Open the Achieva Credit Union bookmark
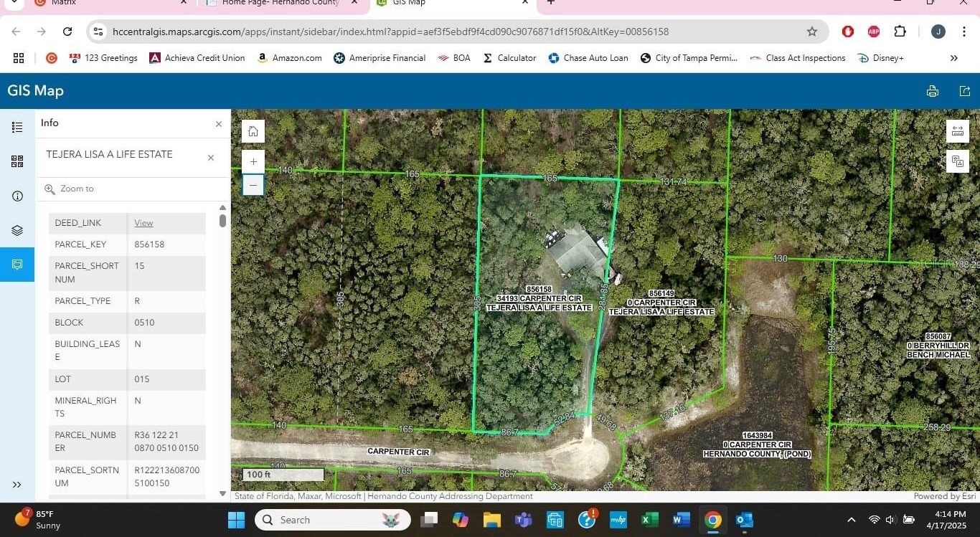The height and width of the screenshot is (537, 980). [x=197, y=58]
